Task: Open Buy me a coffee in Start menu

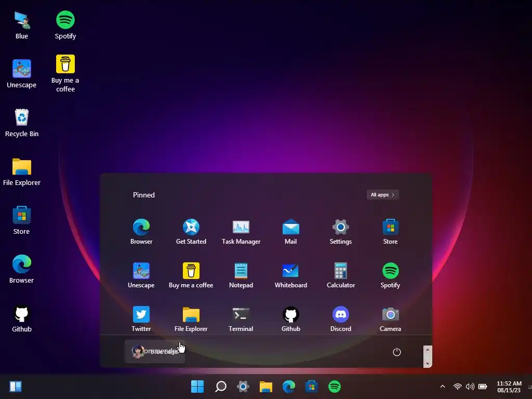Action: [x=191, y=275]
